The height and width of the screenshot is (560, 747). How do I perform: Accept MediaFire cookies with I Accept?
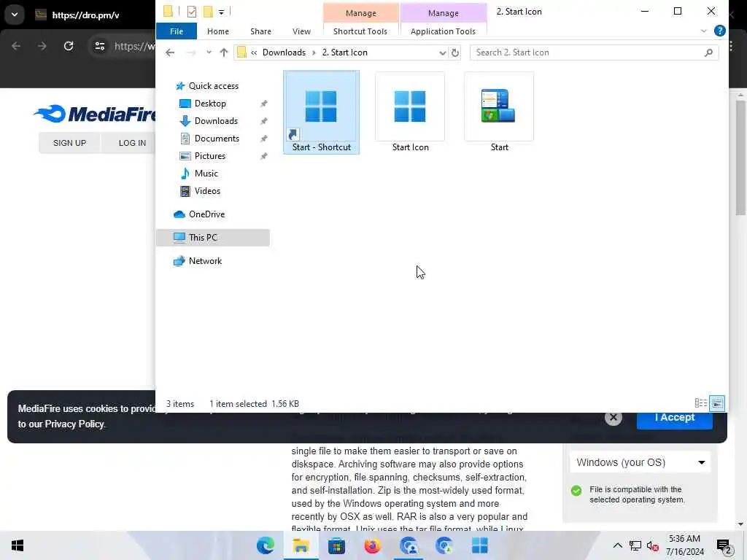[x=674, y=419]
